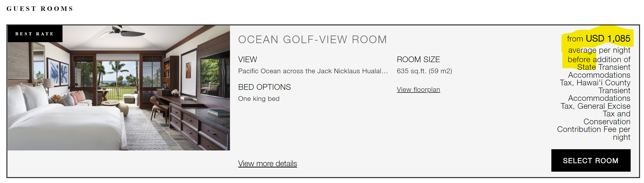Viewport: 644px width, 183px height.
Task: Open the View more details link
Action: [268, 163]
